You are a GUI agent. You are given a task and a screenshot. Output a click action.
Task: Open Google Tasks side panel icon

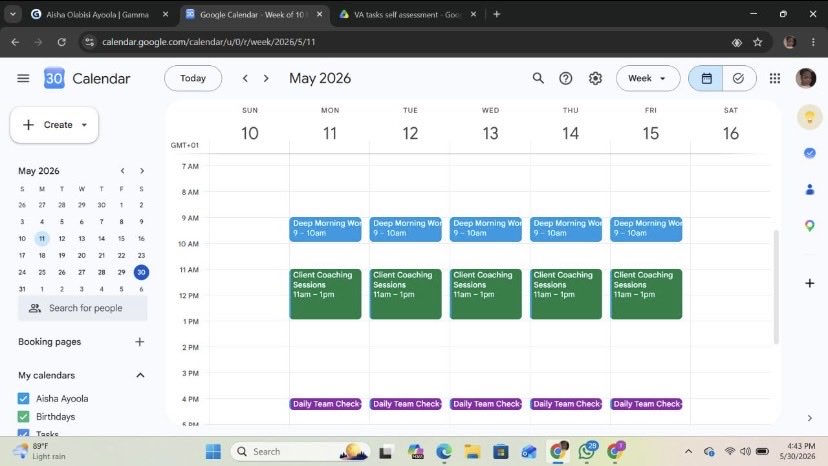810,153
